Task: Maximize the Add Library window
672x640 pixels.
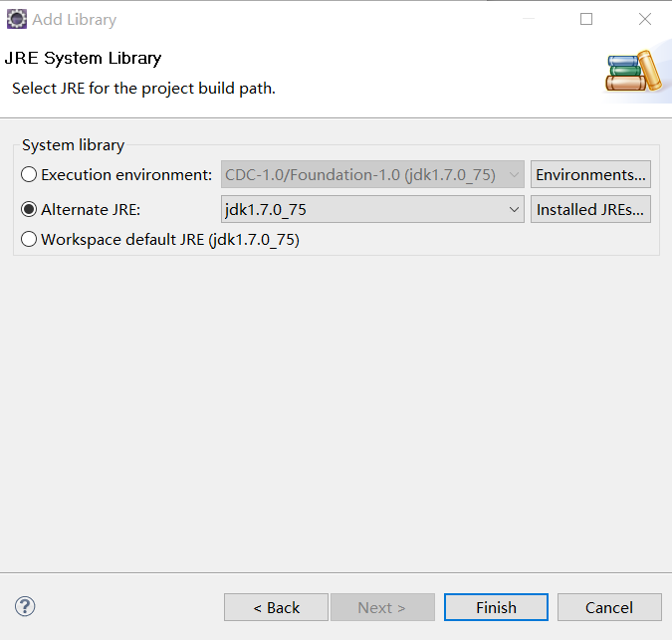Action: [586, 19]
